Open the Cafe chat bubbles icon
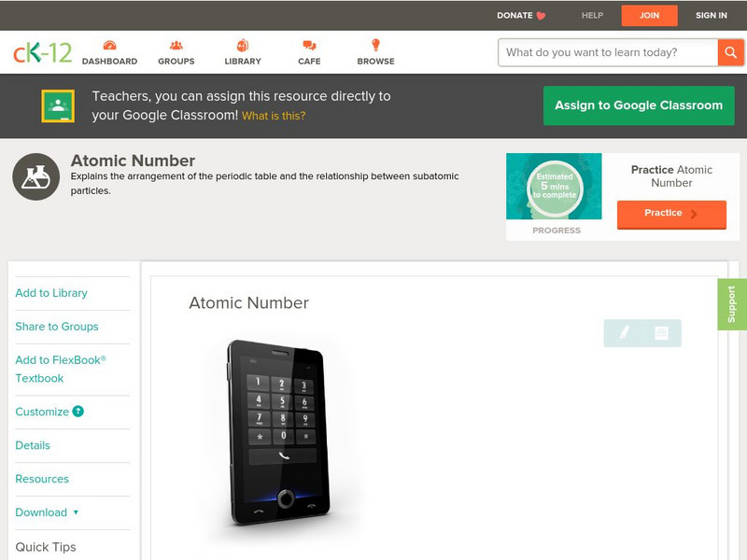The image size is (747, 560). tap(309, 45)
